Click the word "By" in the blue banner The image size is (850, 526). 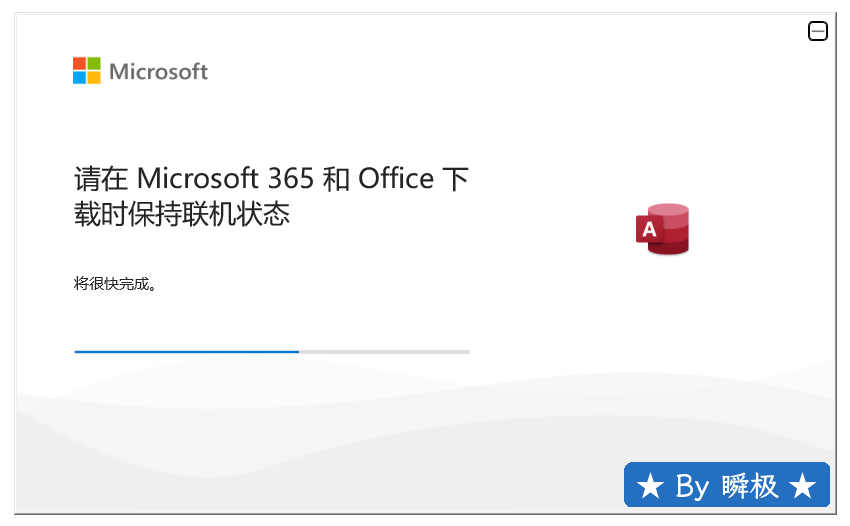(692, 487)
